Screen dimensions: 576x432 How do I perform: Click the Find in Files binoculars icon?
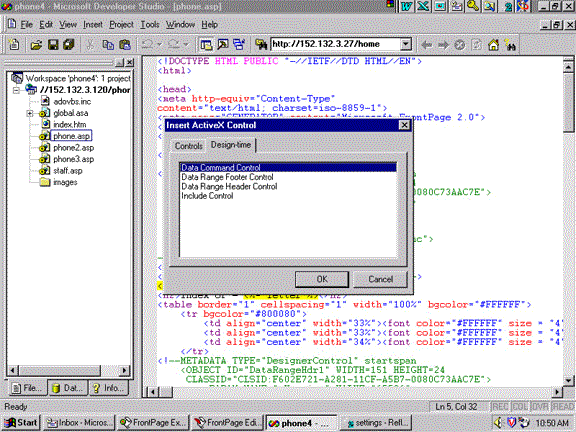[261, 45]
